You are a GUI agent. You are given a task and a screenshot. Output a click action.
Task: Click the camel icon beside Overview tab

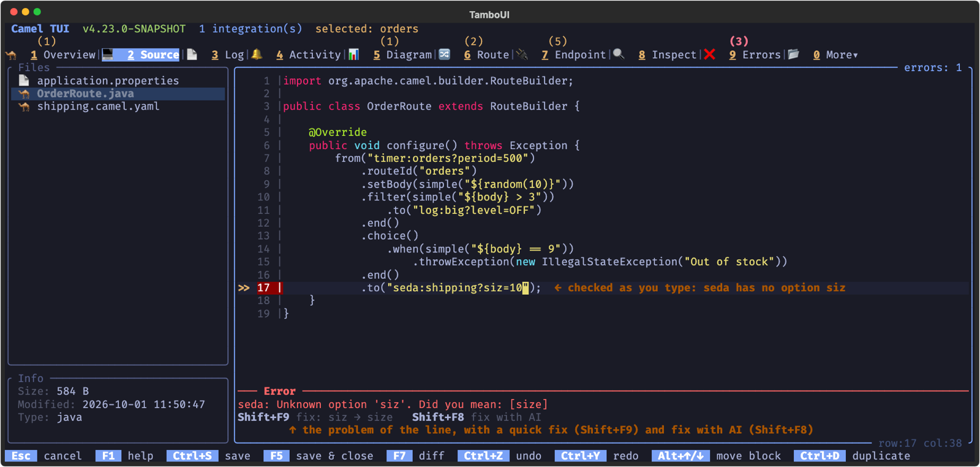pyautogui.click(x=11, y=55)
